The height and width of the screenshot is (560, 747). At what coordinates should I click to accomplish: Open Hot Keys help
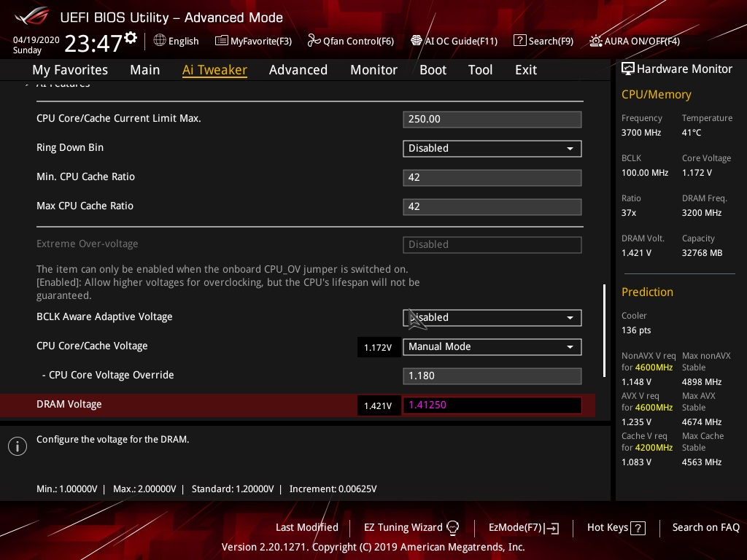pos(616,528)
